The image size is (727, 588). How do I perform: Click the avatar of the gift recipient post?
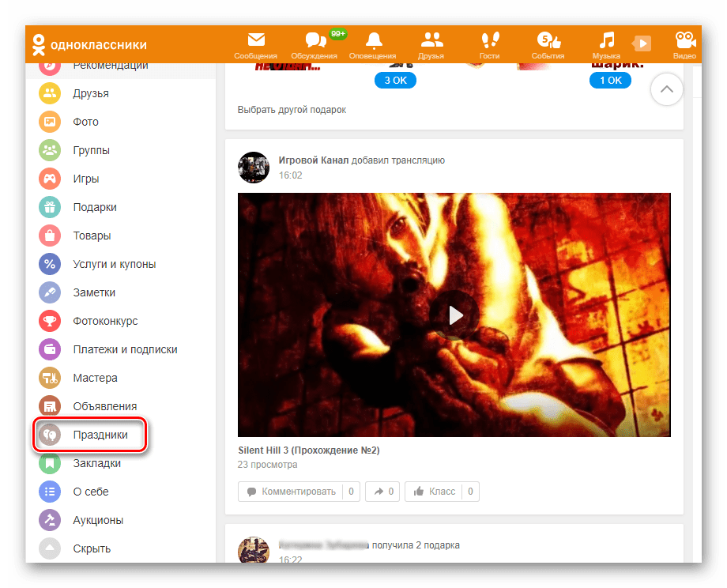tap(254, 550)
